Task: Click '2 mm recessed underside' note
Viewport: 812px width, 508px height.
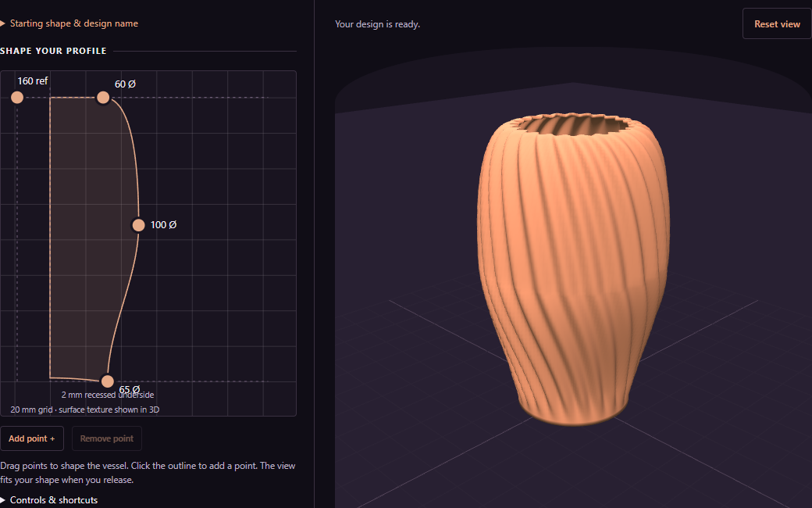Action: point(108,395)
